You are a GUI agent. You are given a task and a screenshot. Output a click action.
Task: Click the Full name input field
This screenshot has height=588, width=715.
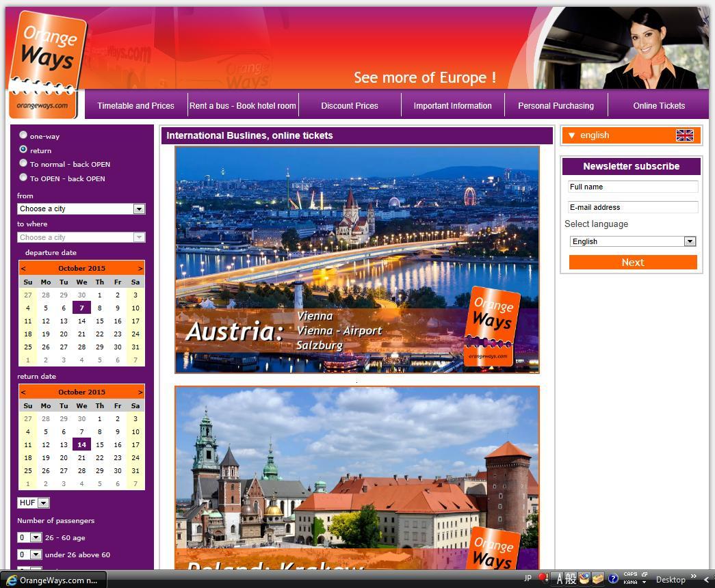[x=632, y=187]
